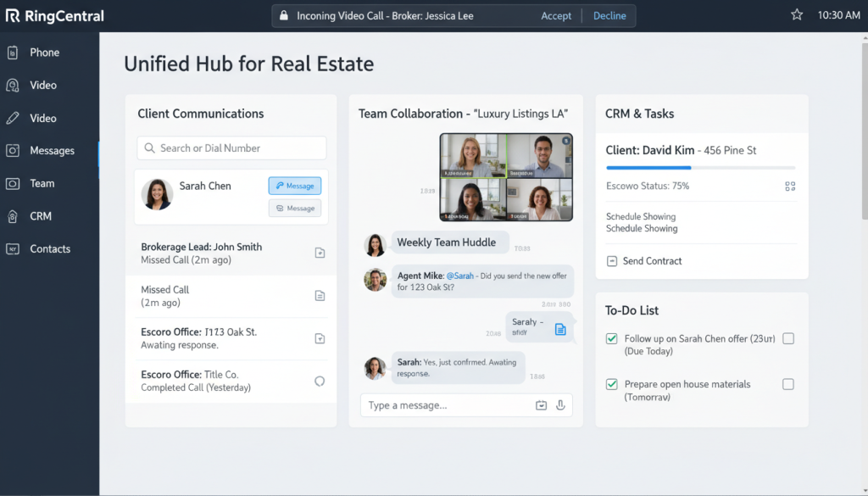Click Weekly Team Huddle bubble

click(450, 242)
